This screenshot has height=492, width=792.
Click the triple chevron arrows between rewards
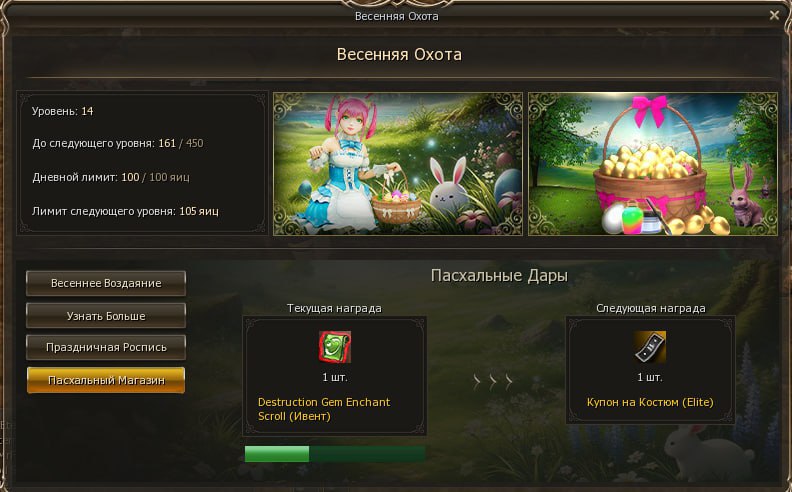(x=493, y=382)
